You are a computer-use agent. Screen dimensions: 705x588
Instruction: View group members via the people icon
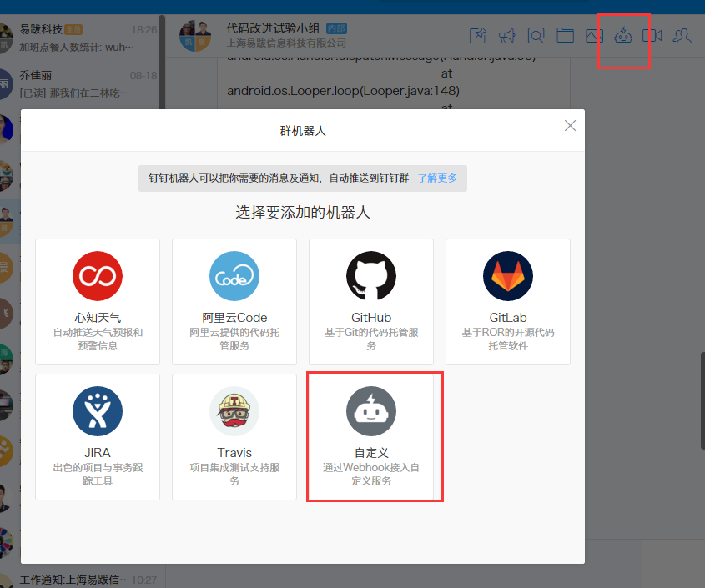(682, 36)
